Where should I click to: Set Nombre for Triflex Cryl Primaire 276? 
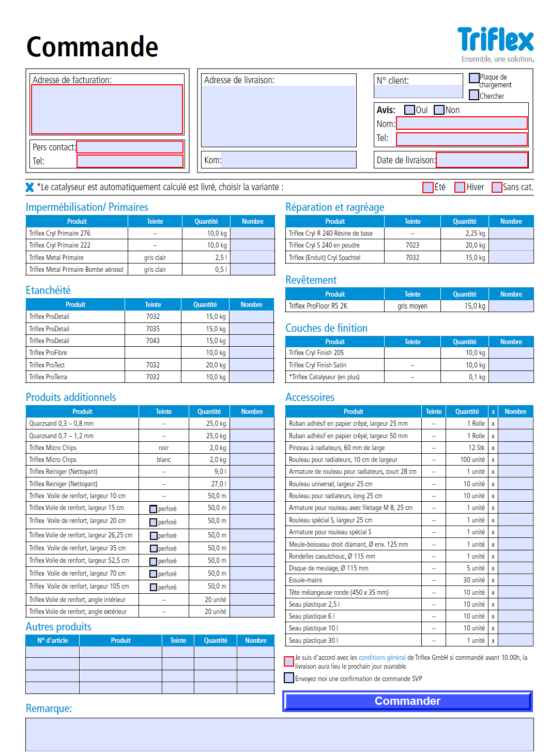[x=252, y=233]
